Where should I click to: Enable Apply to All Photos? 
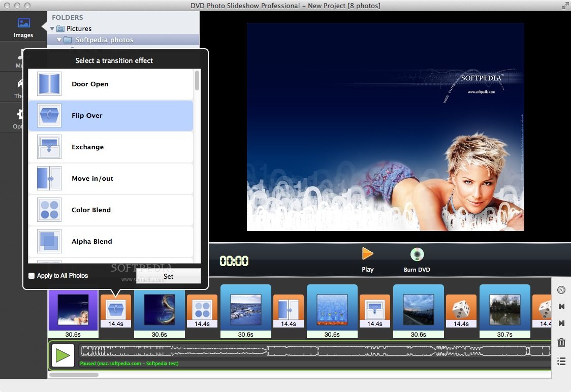(31, 276)
